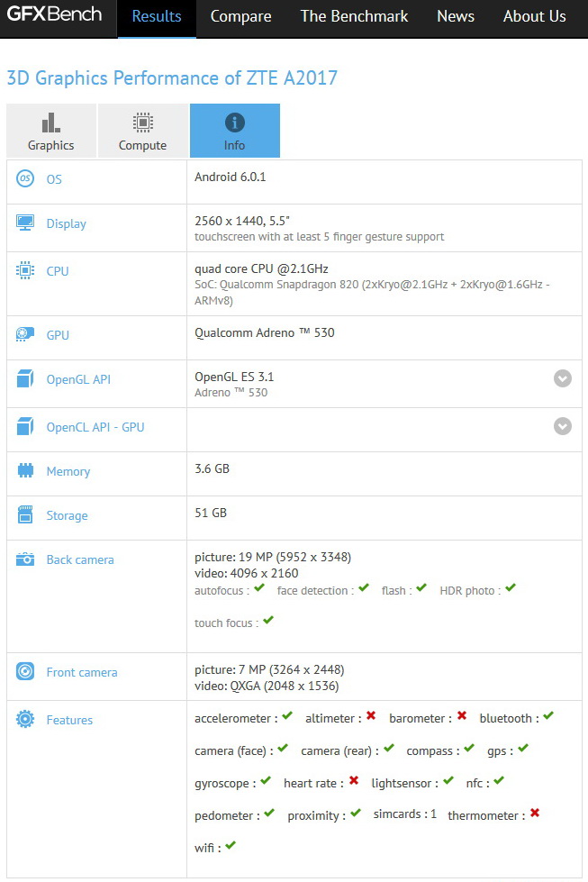The width and height of the screenshot is (588, 882).
Task: Click the GFXBench logo
Action: (55, 14)
